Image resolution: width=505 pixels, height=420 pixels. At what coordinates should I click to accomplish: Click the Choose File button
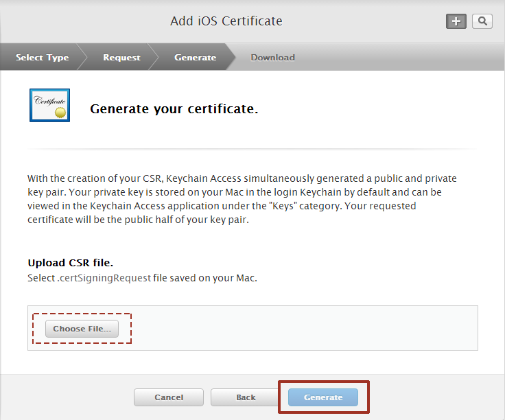[x=82, y=329]
